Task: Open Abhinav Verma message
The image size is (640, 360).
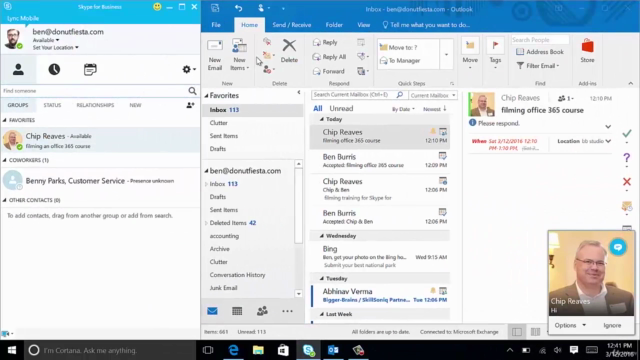Action: point(380,295)
